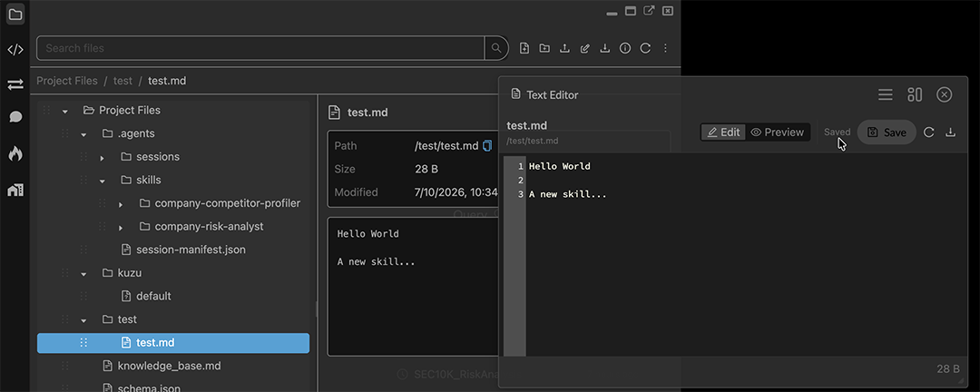Open the chat bubble sidebar icon

15,117
